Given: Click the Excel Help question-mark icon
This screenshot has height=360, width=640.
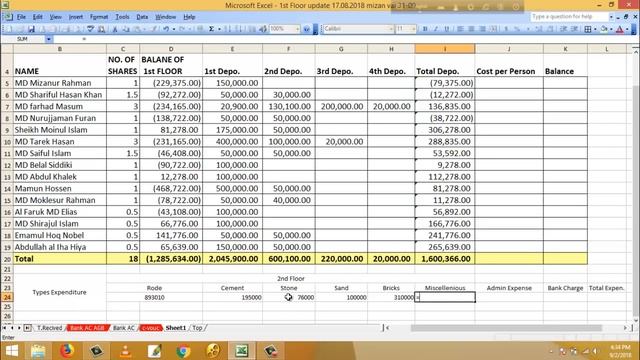Looking at the screenshot, I should [x=307, y=29].
